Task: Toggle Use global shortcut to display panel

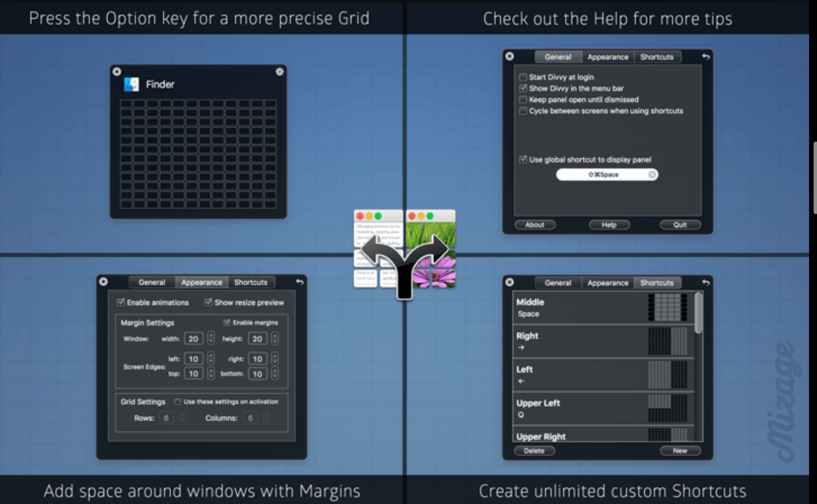Action: pos(523,160)
